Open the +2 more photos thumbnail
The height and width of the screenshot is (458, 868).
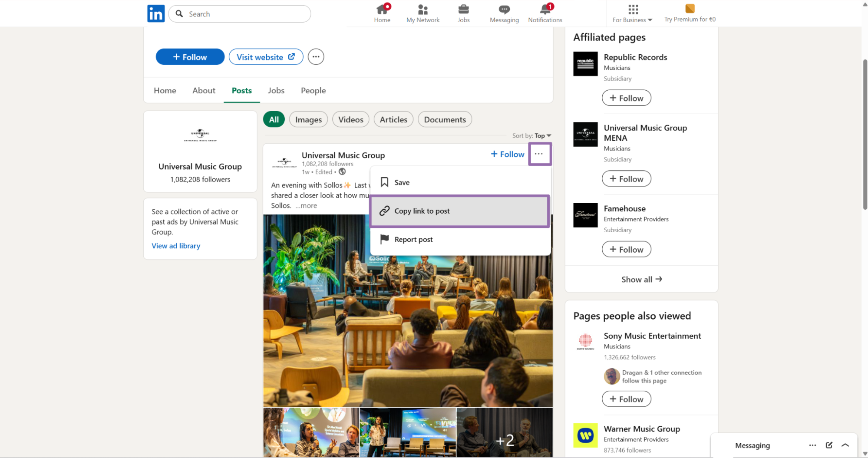point(505,432)
